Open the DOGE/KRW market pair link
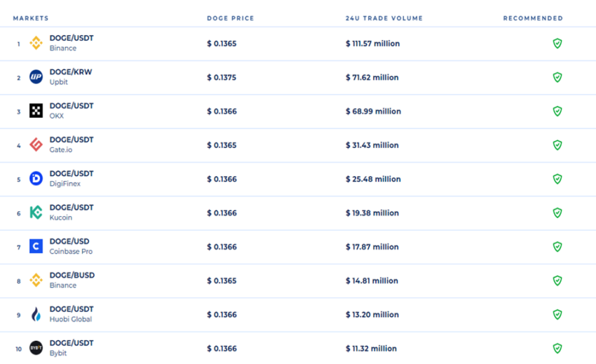 [x=71, y=72]
